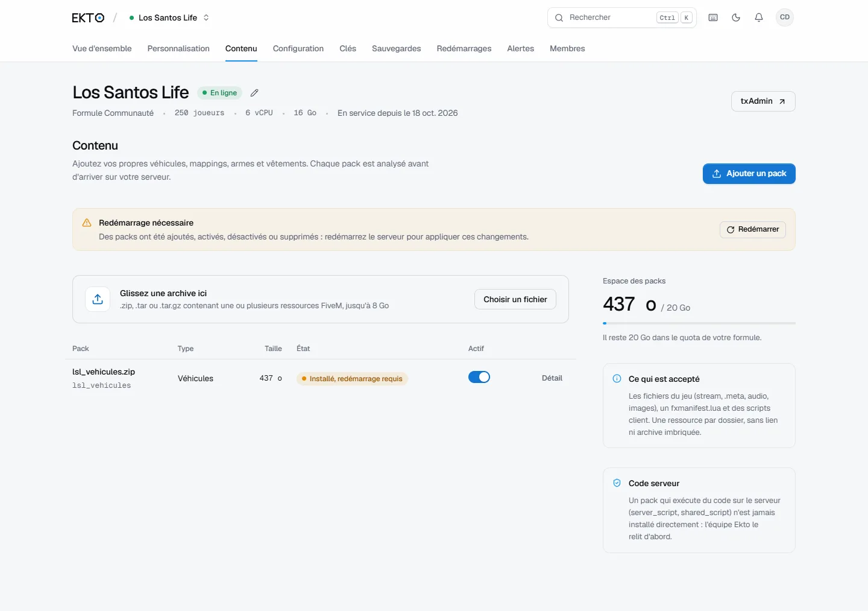Click the Espace des packs label
The height and width of the screenshot is (611, 868).
point(634,281)
